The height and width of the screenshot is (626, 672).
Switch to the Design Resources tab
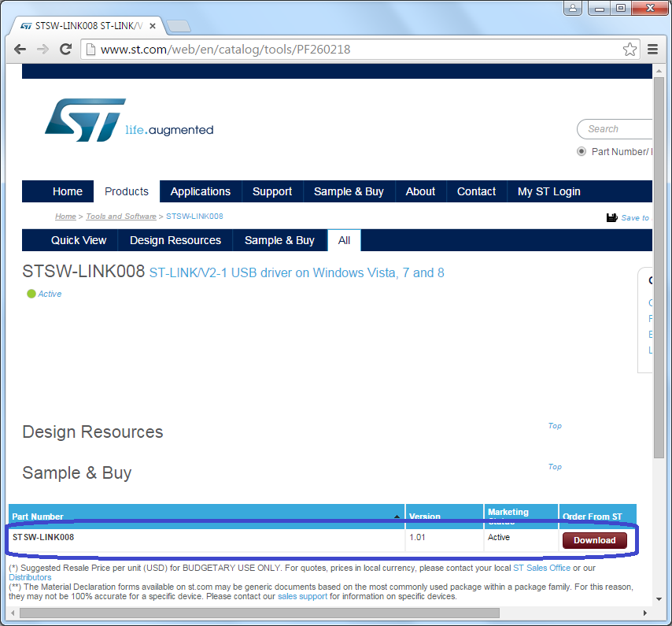pyautogui.click(x=175, y=240)
